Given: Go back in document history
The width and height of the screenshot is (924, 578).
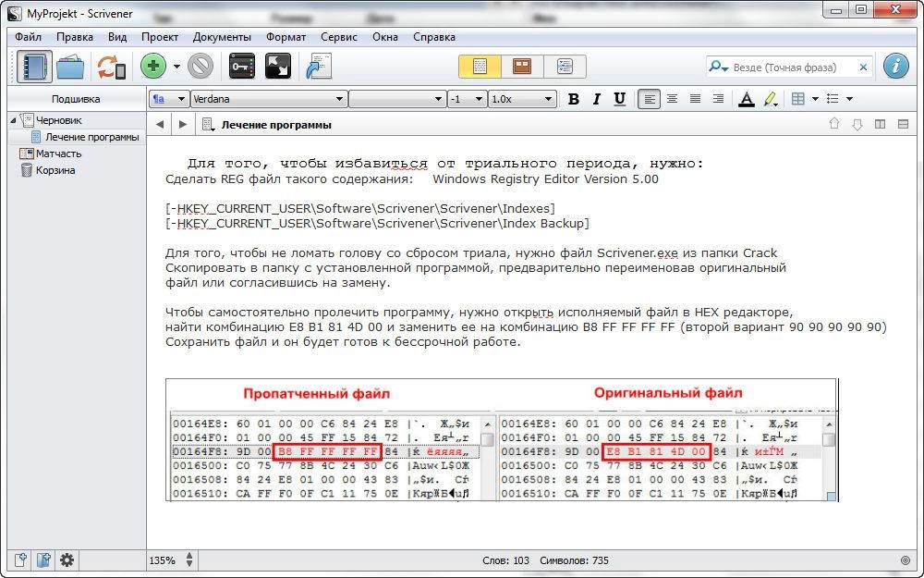Looking at the screenshot, I should coord(159,125).
